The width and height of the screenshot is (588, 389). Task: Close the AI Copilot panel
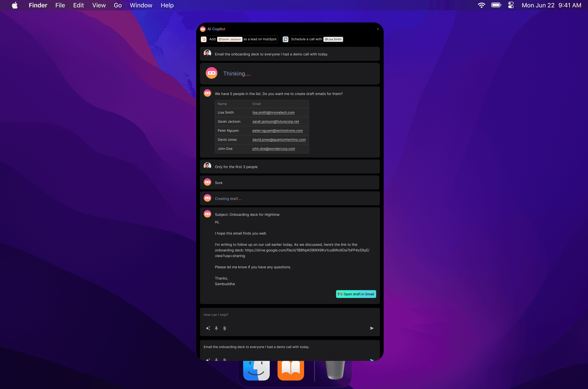tap(378, 29)
